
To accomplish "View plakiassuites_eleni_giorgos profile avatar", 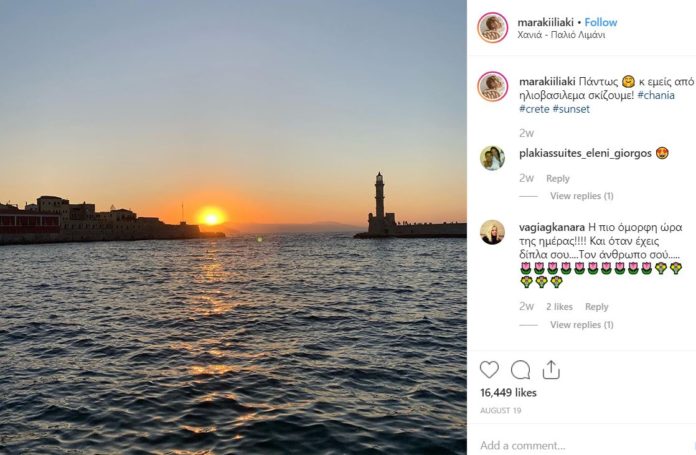I will [x=492, y=158].
